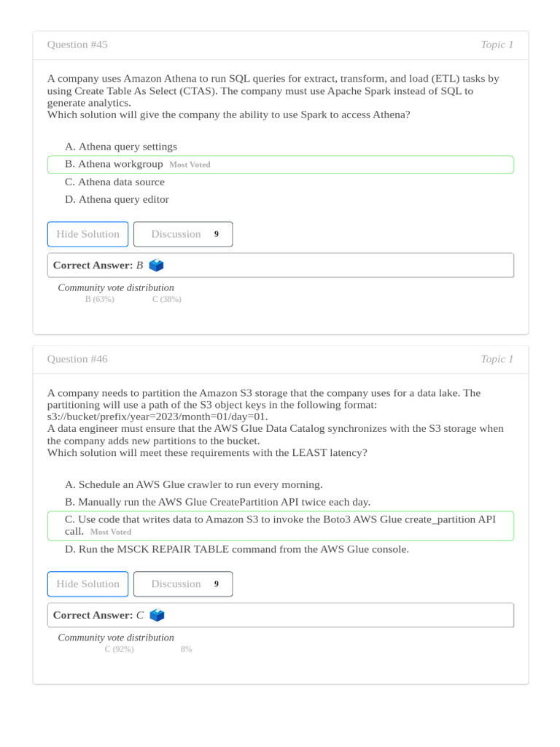Screen dimensions: 560x747
Task: Select option A. Schedule an AWS Glue crawler
Action: pyautogui.click(x=193, y=484)
